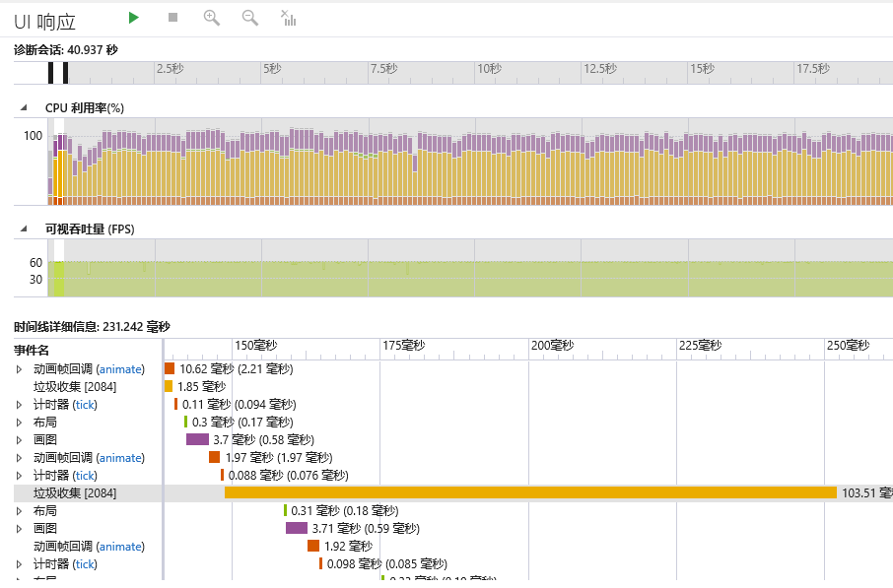Image resolution: width=893 pixels, height=588 pixels.
Task: Click the 0.11 毫秒 tick duration text
Action: pyautogui.click(x=240, y=405)
